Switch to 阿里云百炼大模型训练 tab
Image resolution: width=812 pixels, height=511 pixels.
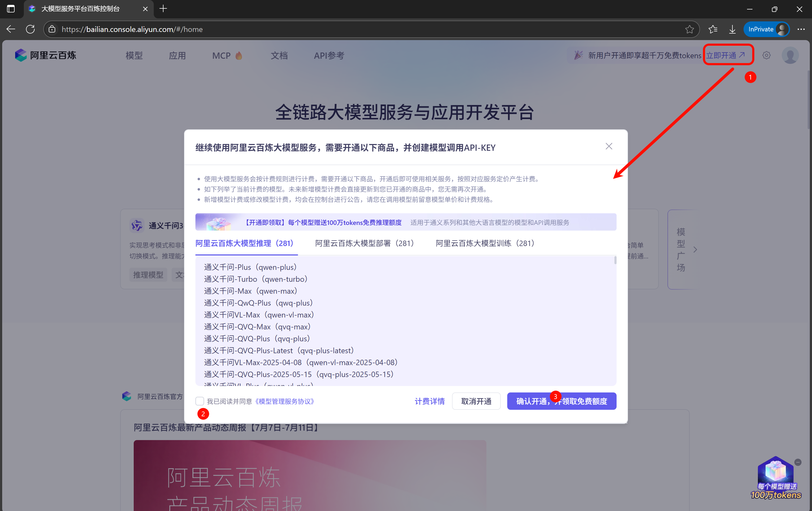pyautogui.click(x=484, y=243)
